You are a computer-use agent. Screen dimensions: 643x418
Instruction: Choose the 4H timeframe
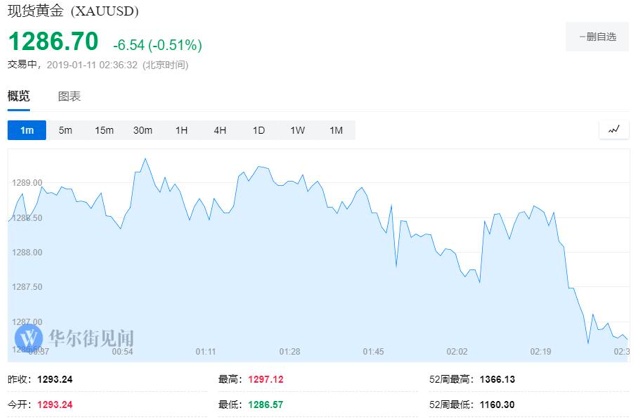pos(220,131)
